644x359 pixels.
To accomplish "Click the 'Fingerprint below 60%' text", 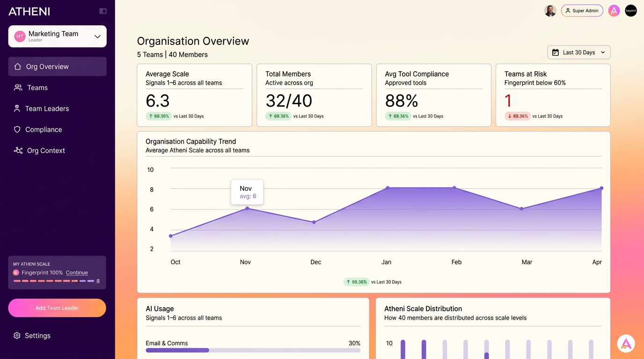I will (x=535, y=83).
